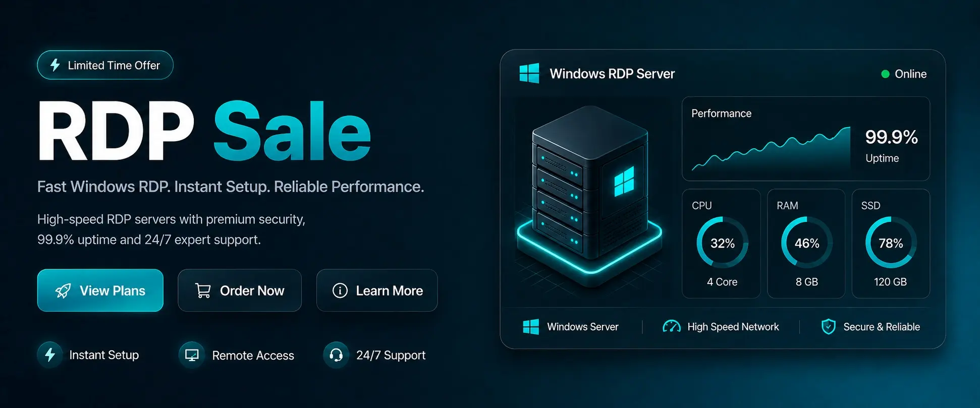Click the "High-speed RDP servers with premium security" line
Image resolution: width=980 pixels, height=408 pixels.
tap(171, 219)
